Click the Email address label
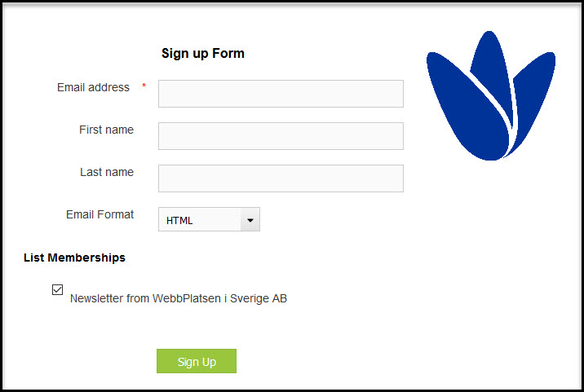584x392 pixels. [x=93, y=87]
